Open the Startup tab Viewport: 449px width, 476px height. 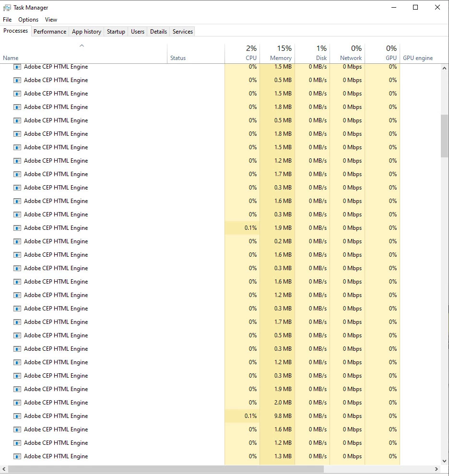[116, 32]
